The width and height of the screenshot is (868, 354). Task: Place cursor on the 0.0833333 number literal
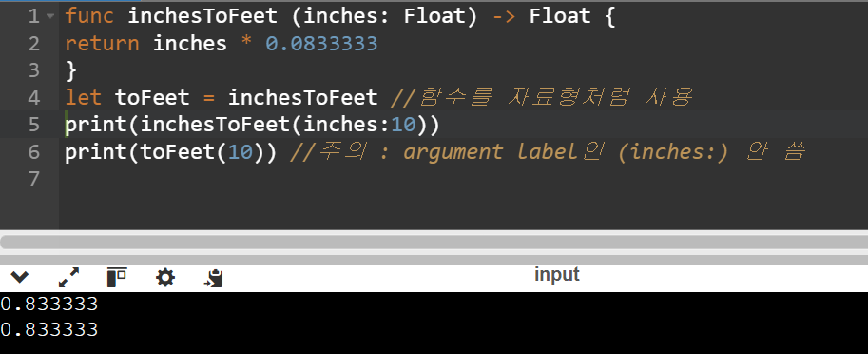pyautogui.click(x=321, y=43)
